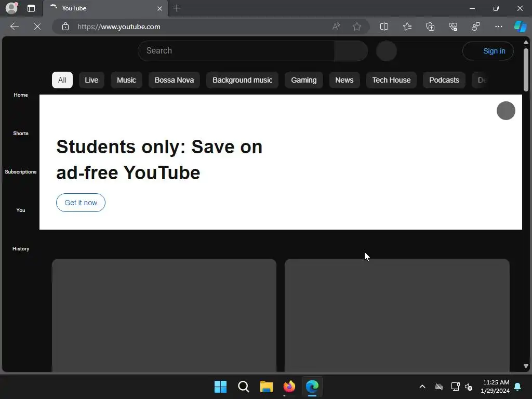Screen dimensions: 532x399
Task: Toggle split screen view
Action: point(384,26)
